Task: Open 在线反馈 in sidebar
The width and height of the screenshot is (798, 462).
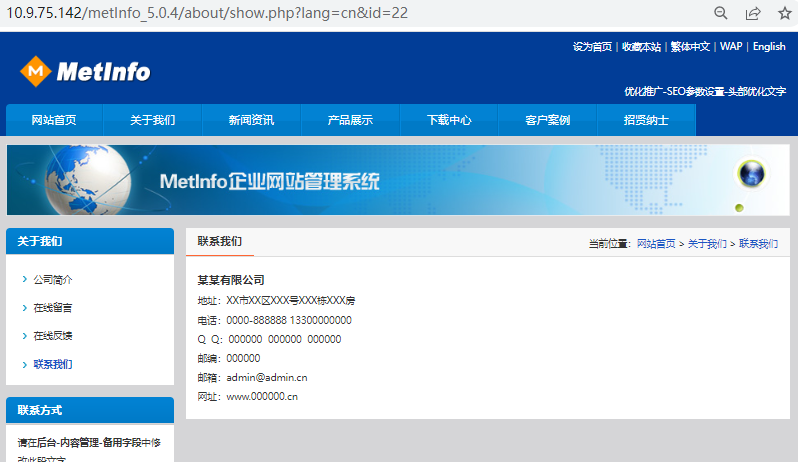Action: [x=53, y=336]
